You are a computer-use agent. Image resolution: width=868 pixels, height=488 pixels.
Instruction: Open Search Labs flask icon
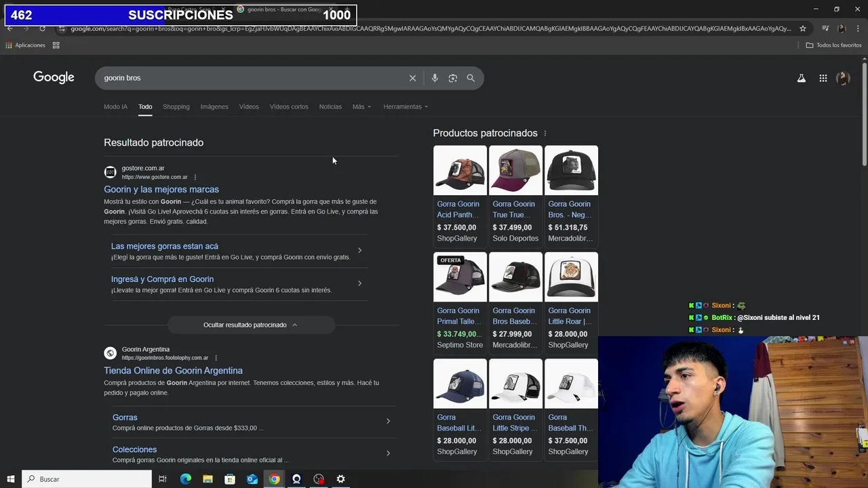(802, 78)
